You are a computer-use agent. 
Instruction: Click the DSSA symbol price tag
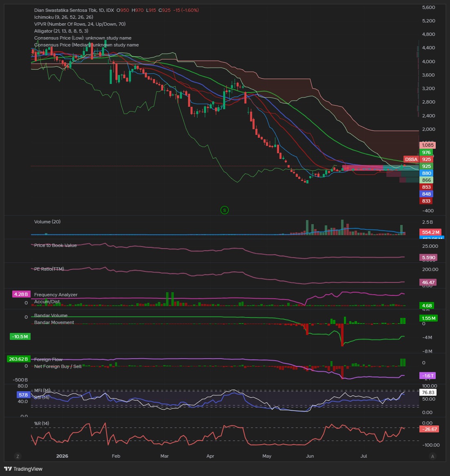pos(411,159)
